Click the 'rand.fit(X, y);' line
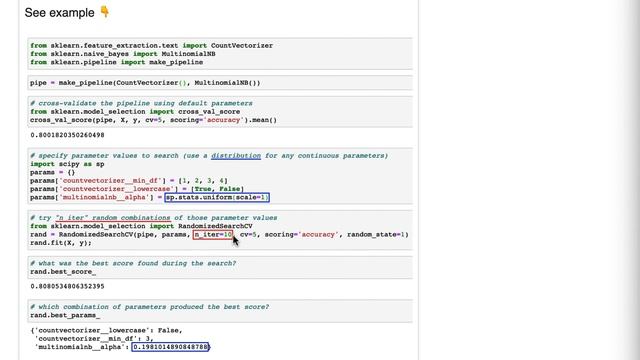 tap(61, 243)
